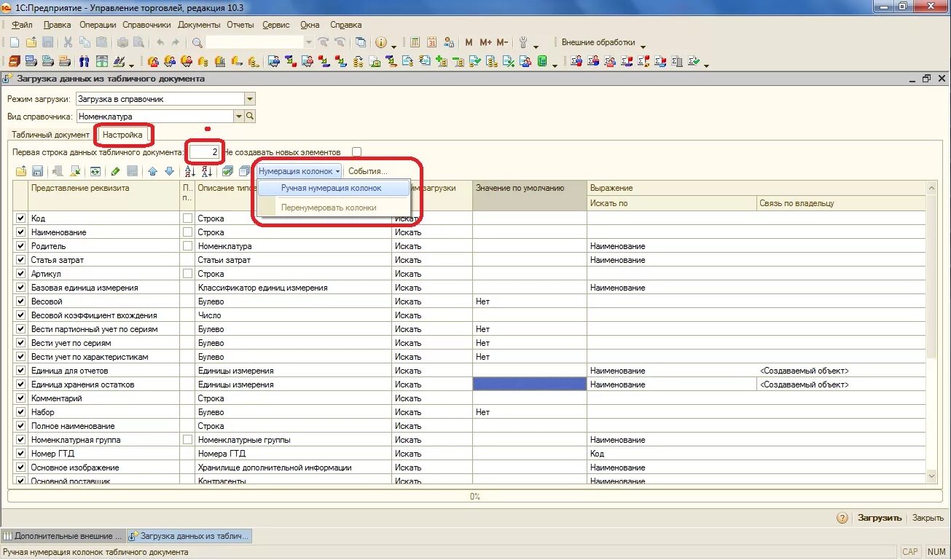The image size is (951, 560).
Task: Click 'Булево' type cell in Набор row
Action: [x=293, y=411]
